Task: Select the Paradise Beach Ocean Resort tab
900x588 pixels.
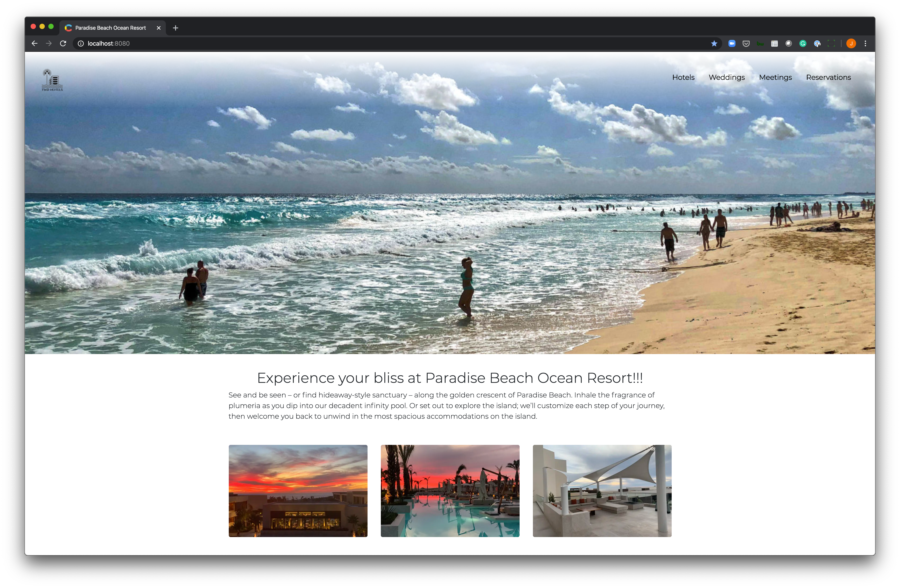Action: tap(110, 28)
